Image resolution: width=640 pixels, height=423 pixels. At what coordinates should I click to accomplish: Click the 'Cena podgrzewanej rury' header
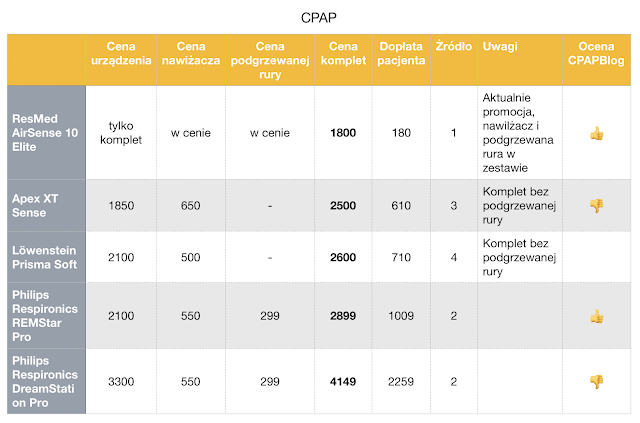269,60
